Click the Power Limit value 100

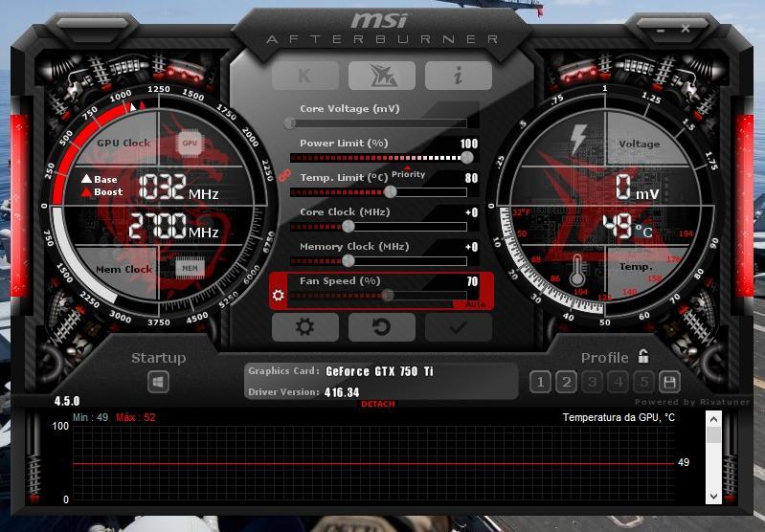[x=469, y=144]
